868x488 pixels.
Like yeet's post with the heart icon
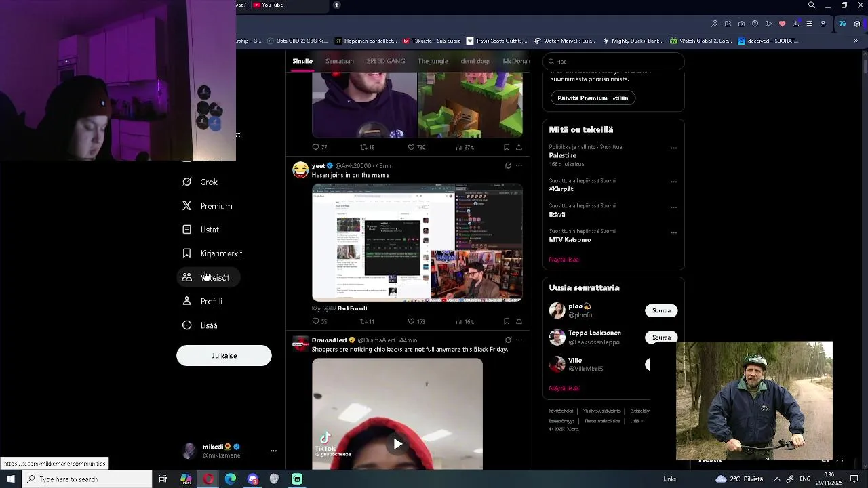[411, 321]
